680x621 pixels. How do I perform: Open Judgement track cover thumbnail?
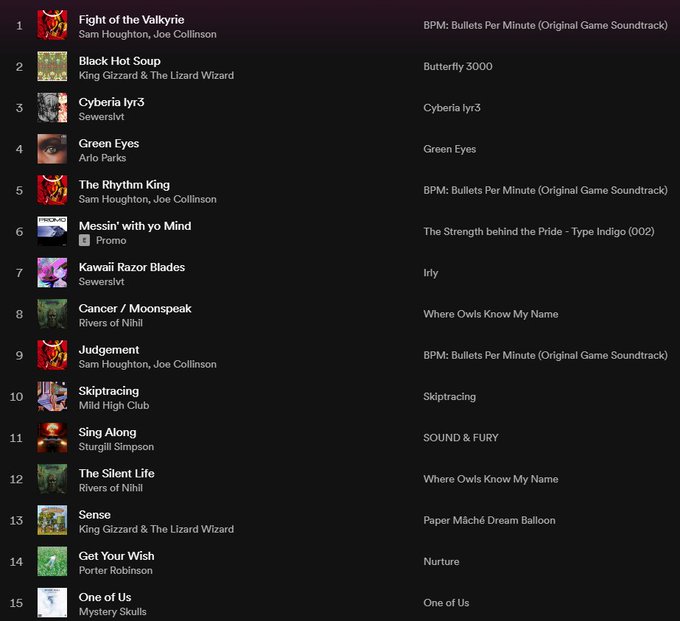click(52, 355)
